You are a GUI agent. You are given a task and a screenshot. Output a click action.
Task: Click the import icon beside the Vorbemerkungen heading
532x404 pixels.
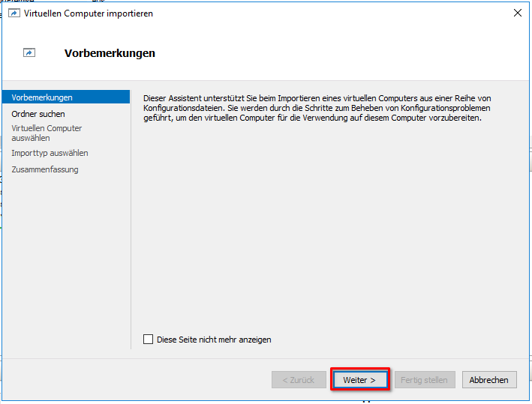point(29,53)
